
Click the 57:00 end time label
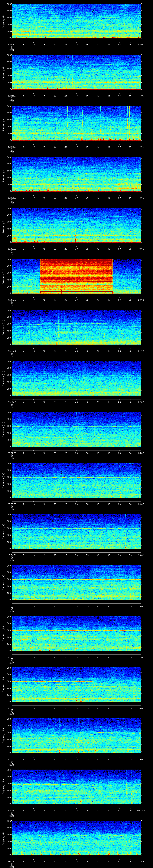coord(141,657)
